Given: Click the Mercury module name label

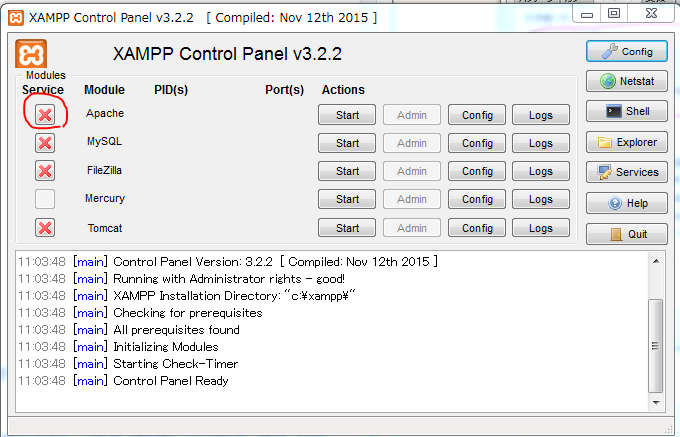Looking at the screenshot, I should pos(105,199).
